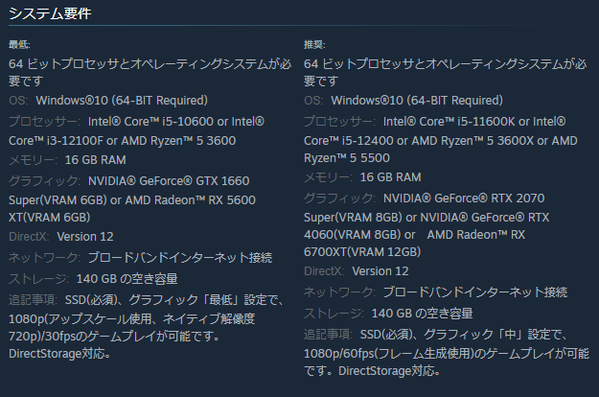Screen dimensions: 599x397
Task: Click the プロセッサー: label in the 最低 column
Action: coord(44,122)
